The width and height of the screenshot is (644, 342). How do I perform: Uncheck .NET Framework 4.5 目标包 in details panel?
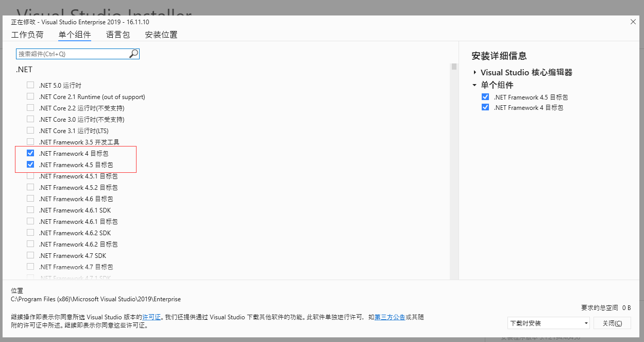point(485,97)
